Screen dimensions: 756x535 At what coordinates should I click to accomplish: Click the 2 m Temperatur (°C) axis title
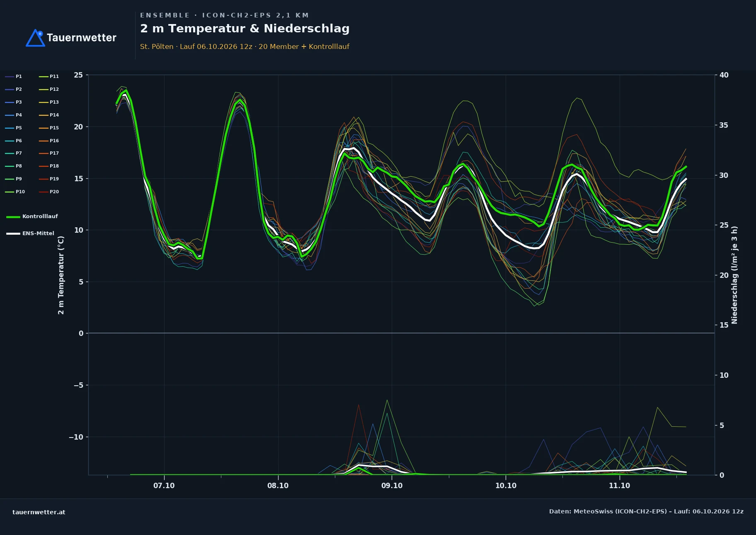pos(61,275)
